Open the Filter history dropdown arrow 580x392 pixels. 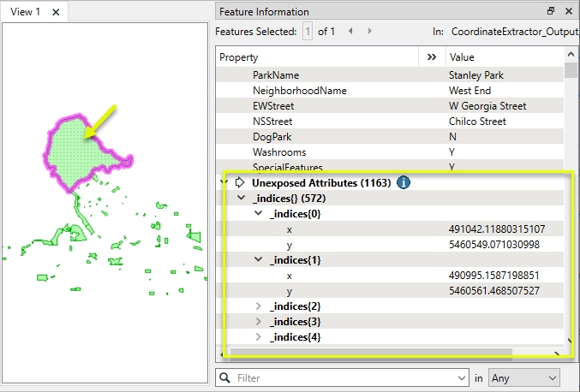tap(458, 377)
